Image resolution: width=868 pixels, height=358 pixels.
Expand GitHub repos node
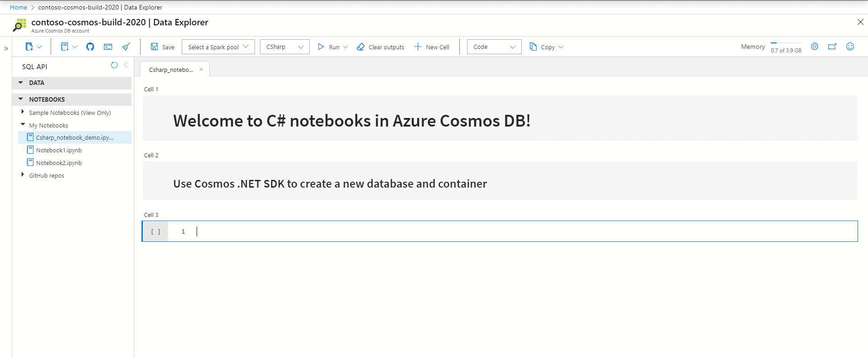pyautogui.click(x=23, y=174)
